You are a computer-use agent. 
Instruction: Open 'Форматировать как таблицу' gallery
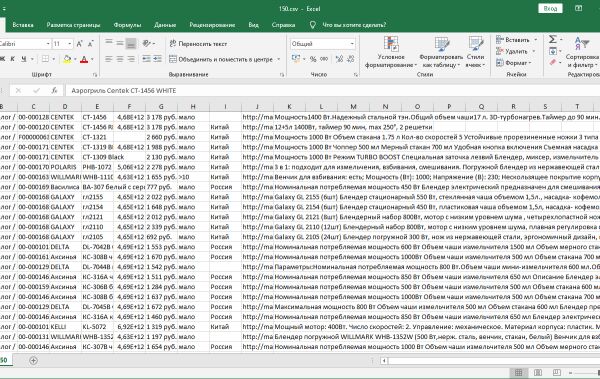pos(441,52)
